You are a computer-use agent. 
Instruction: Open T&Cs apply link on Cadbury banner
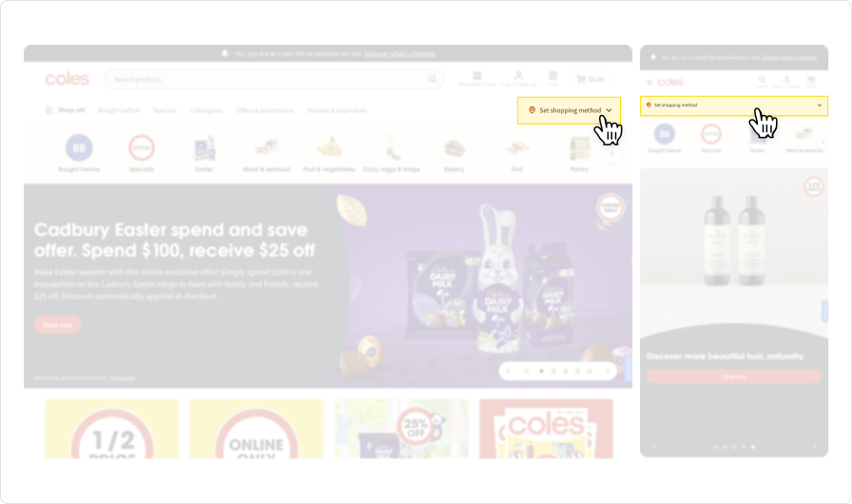(123, 378)
